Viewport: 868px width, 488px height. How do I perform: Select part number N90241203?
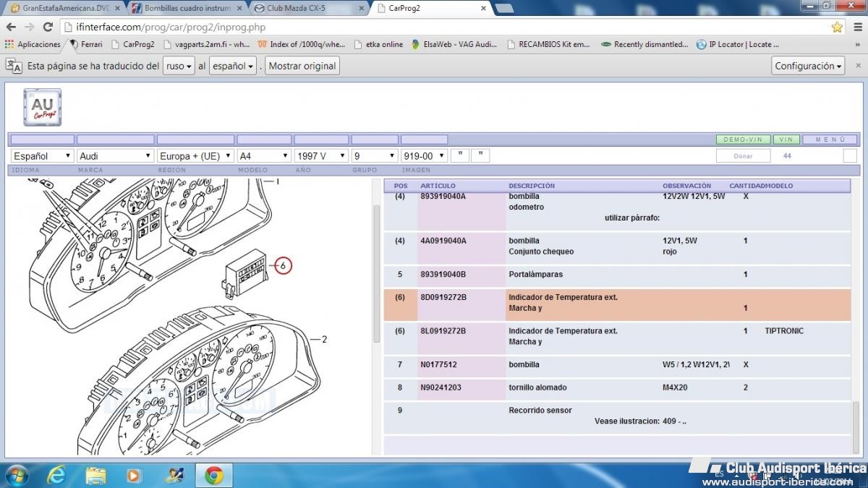441,388
